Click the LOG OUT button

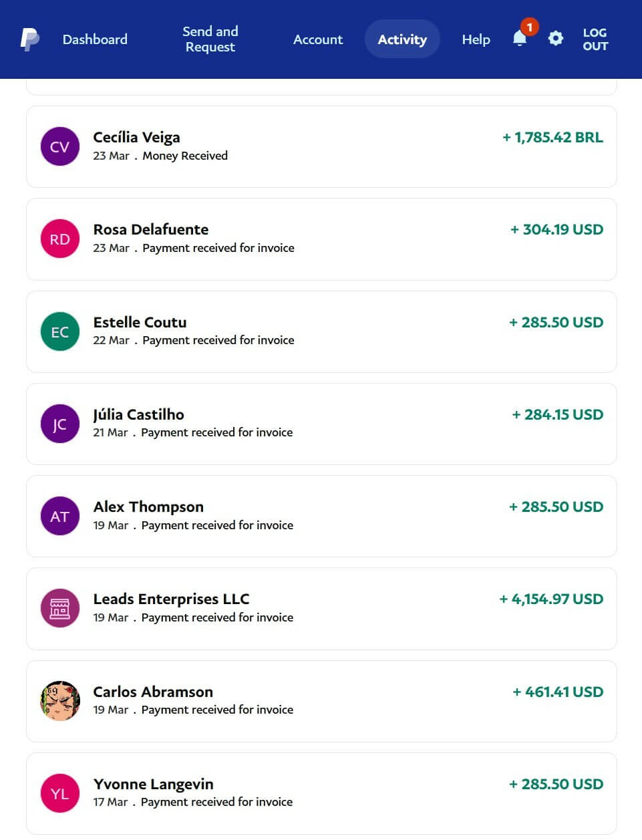tap(595, 39)
